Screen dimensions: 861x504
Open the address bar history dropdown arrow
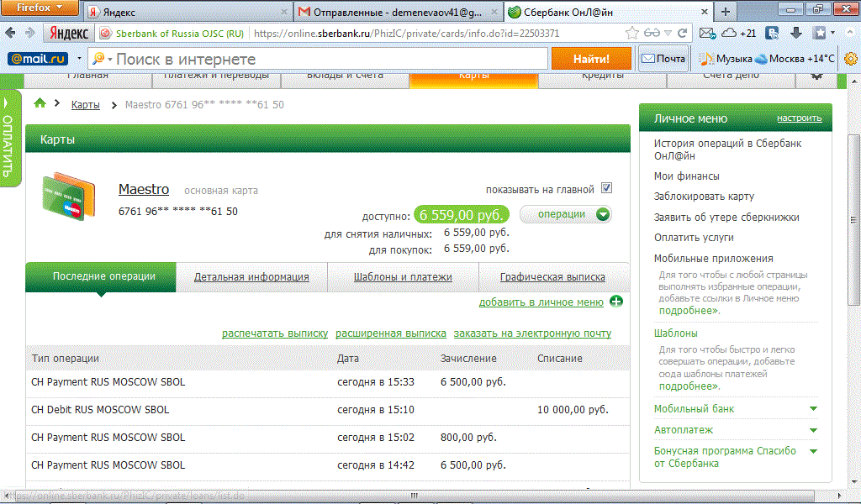click(x=668, y=33)
